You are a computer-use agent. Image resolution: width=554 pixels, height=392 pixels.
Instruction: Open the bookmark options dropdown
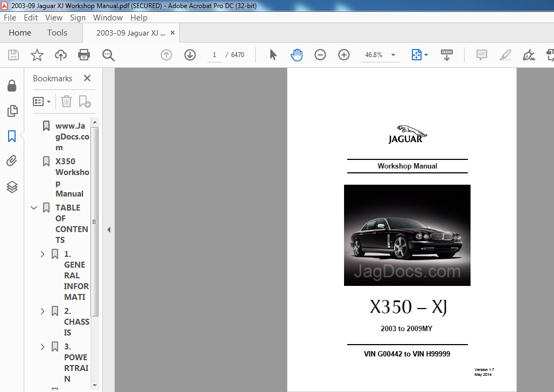click(41, 101)
